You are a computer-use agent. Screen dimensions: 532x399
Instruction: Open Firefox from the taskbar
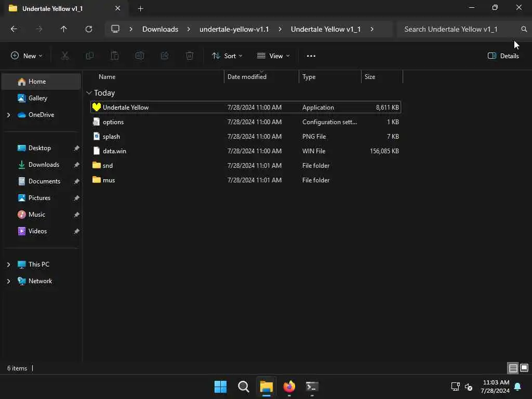click(x=289, y=387)
